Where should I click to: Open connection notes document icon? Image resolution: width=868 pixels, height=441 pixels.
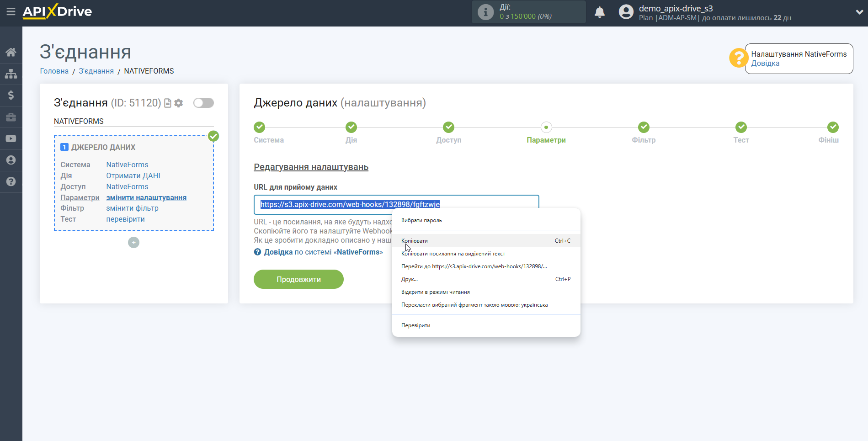click(168, 103)
